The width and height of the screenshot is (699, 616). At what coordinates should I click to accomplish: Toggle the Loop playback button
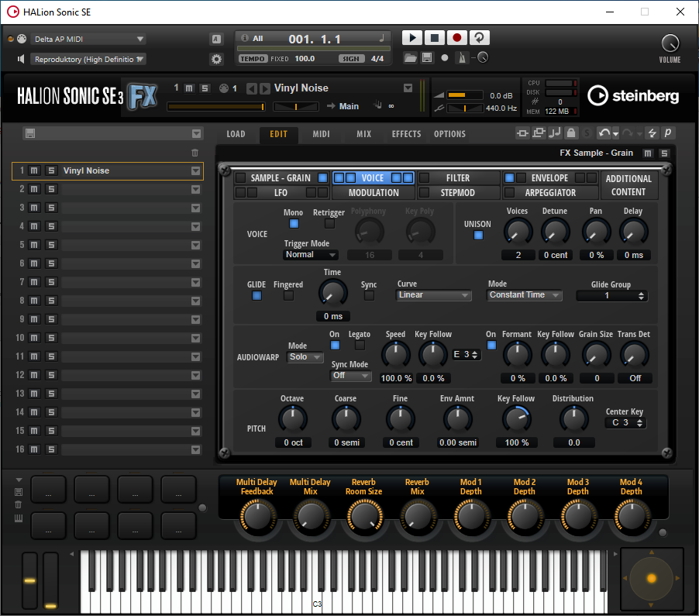(x=479, y=38)
